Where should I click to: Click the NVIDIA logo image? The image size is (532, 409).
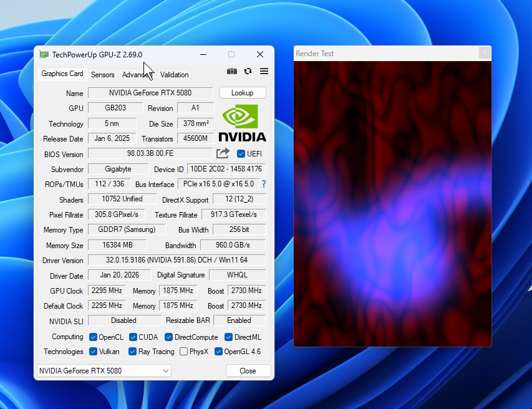pos(242,123)
